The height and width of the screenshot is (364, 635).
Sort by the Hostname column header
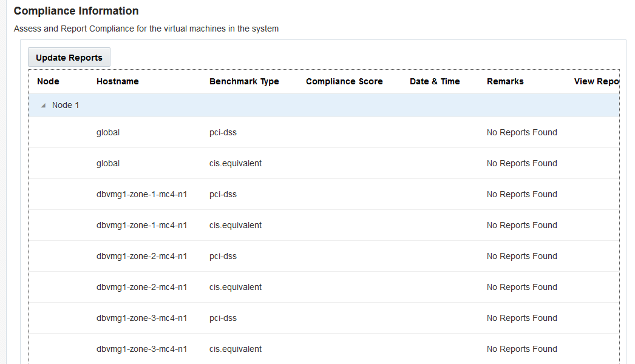[x=117, y=81]
